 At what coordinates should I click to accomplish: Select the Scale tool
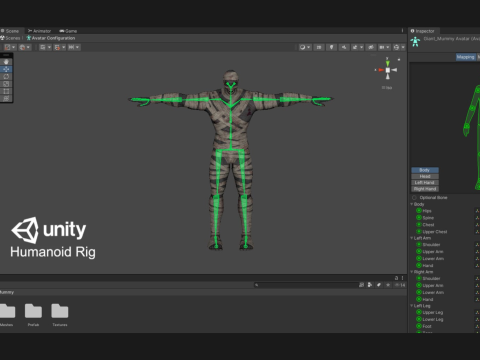point(6,84)
